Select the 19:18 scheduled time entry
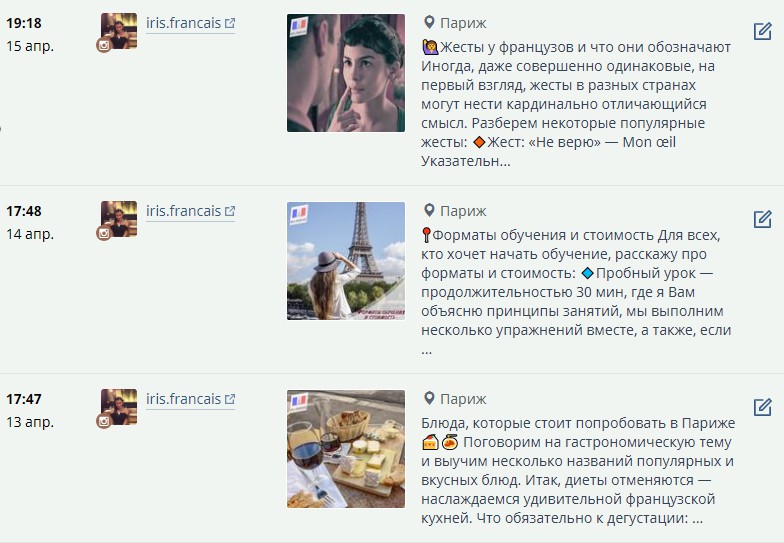The width and height of the screenshot is (784, 543). [x=24, y=23]
